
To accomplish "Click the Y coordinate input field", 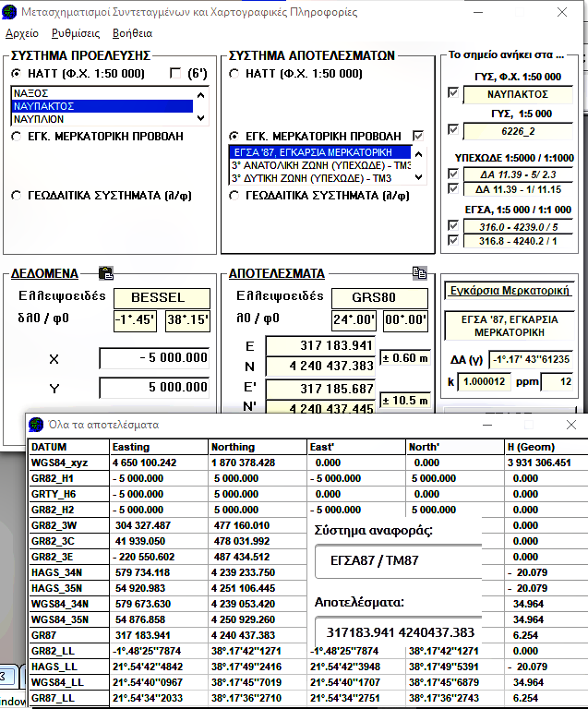I will (x=154, y=388).
